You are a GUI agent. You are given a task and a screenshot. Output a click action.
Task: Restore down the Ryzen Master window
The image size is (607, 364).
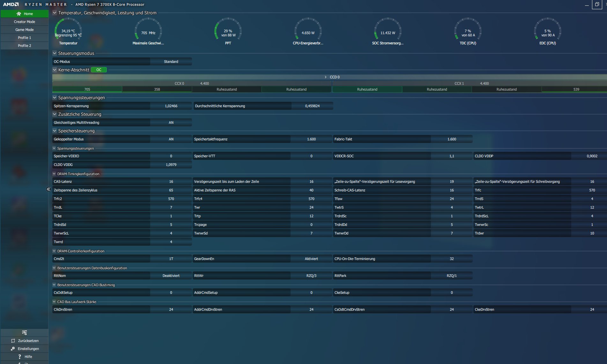(x=597, y=4)
